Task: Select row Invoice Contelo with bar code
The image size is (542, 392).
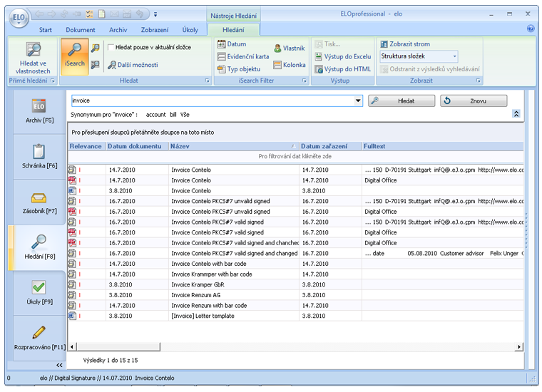Action: coord(295,264)
